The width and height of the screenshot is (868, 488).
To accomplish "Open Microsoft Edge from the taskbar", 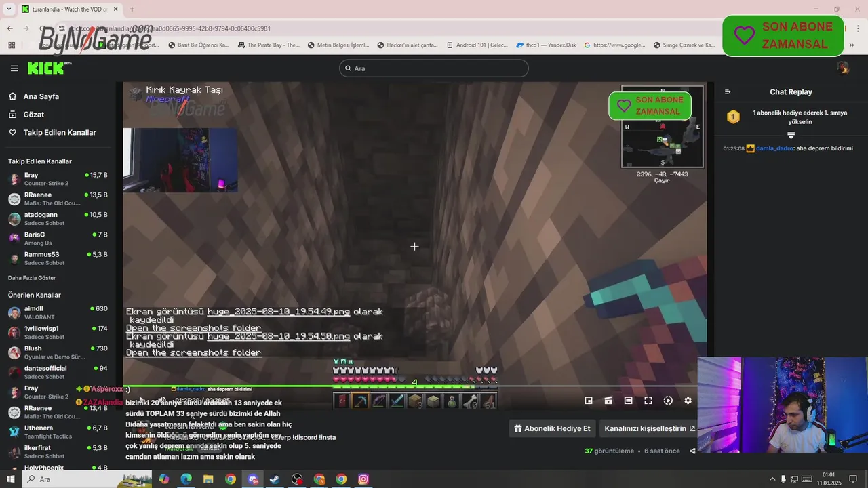I will click(x=186, y=479).
